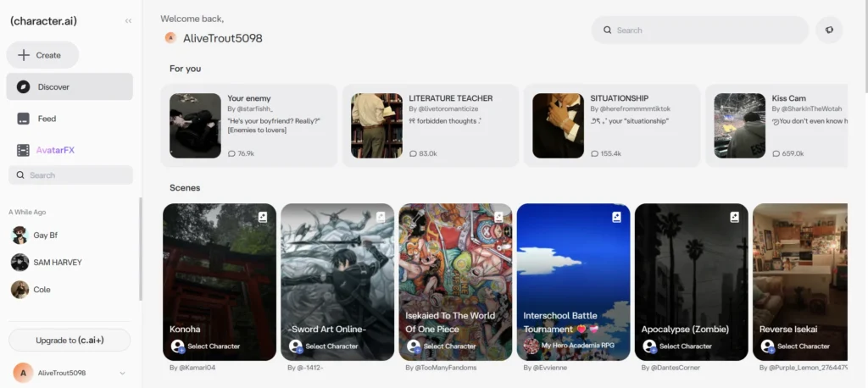Screen dimensions: 868x388
Task: Select Character on Reverse Isekai scene
Action: tap(795, 346)
